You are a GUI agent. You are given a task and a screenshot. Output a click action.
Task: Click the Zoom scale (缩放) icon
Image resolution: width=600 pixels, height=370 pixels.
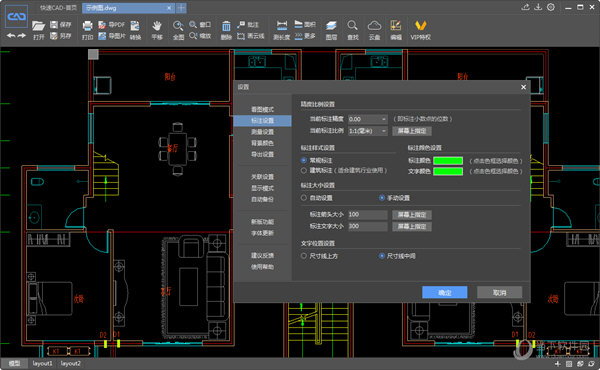pos(193,36)
